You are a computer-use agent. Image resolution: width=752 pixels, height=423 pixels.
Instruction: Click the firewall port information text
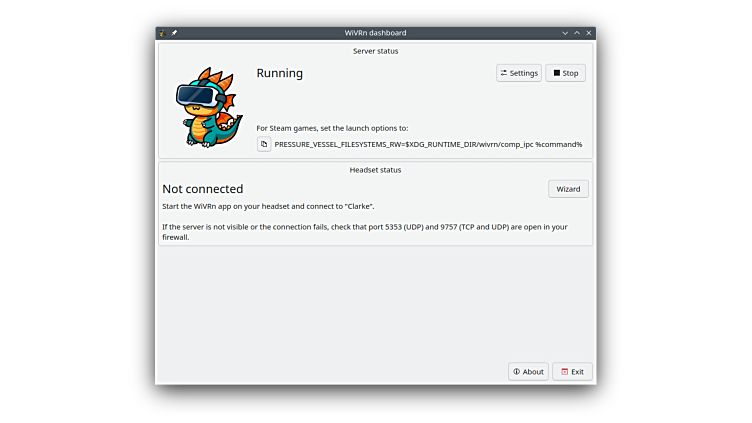coord(364,227)
